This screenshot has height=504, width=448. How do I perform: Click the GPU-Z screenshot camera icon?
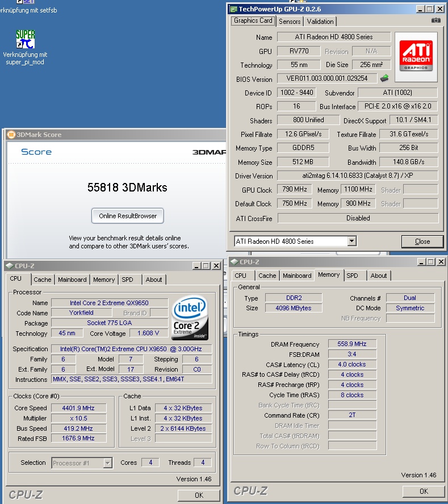(436, 20)
